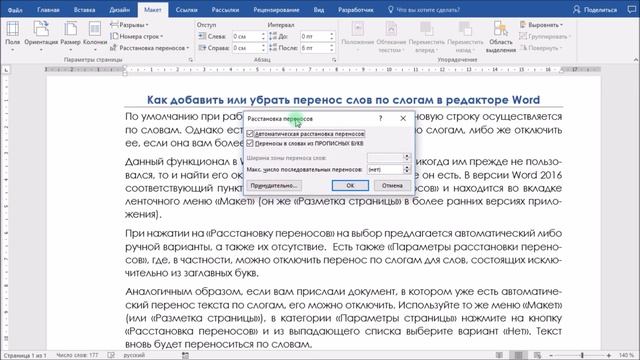The height and width of the screenshot is (360, 640).
Task: Switch to Read Mode view icon
Action: tap(499, 356)
